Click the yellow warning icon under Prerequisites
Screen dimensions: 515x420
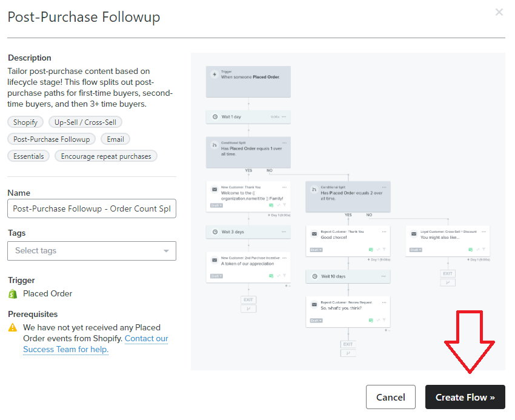[x=13, y=328]
